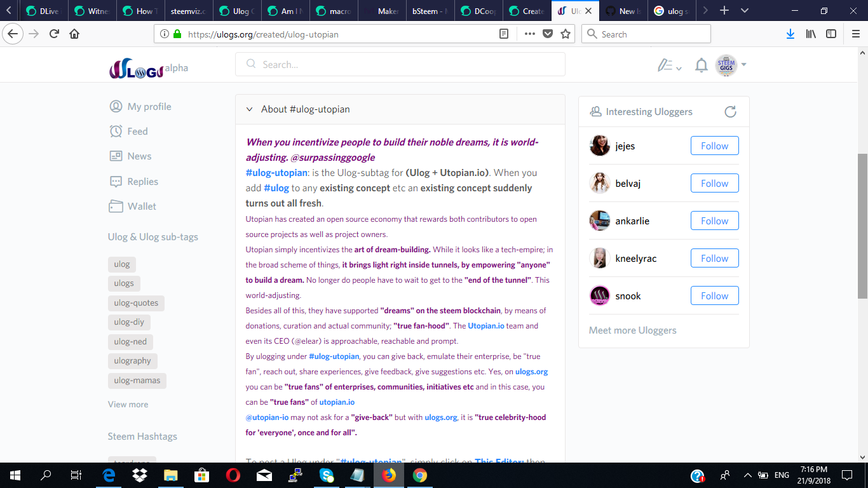Select the ulog-mamas tag
The image size is (868, 488).
pos(137,381)
